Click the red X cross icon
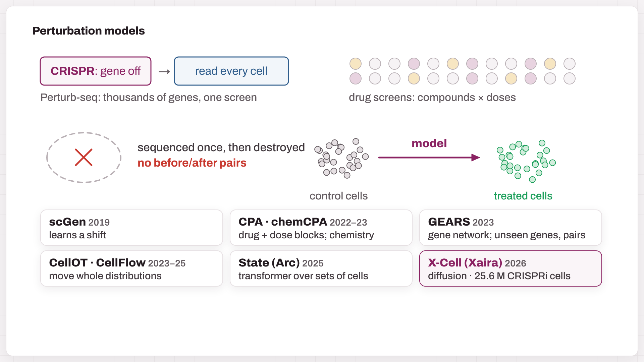 84,158
